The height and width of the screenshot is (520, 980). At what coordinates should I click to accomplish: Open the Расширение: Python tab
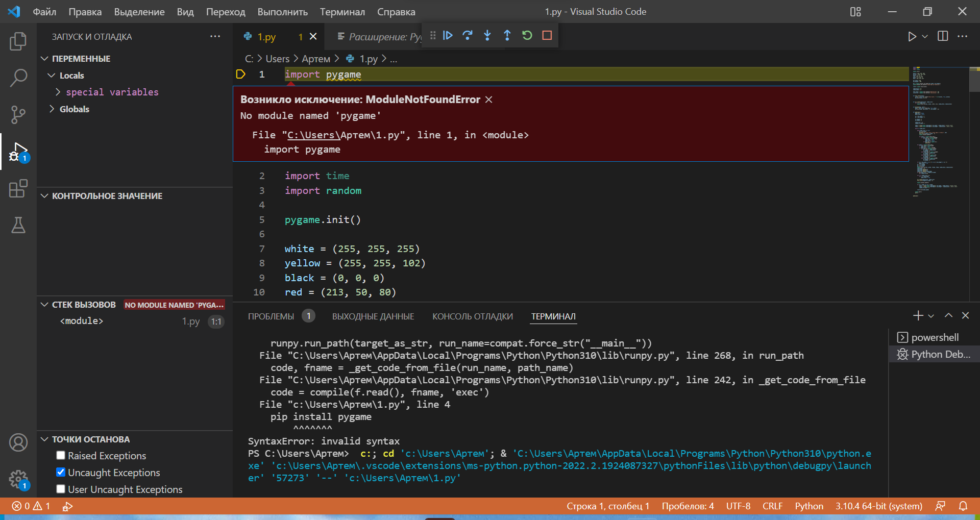point(380,37)
